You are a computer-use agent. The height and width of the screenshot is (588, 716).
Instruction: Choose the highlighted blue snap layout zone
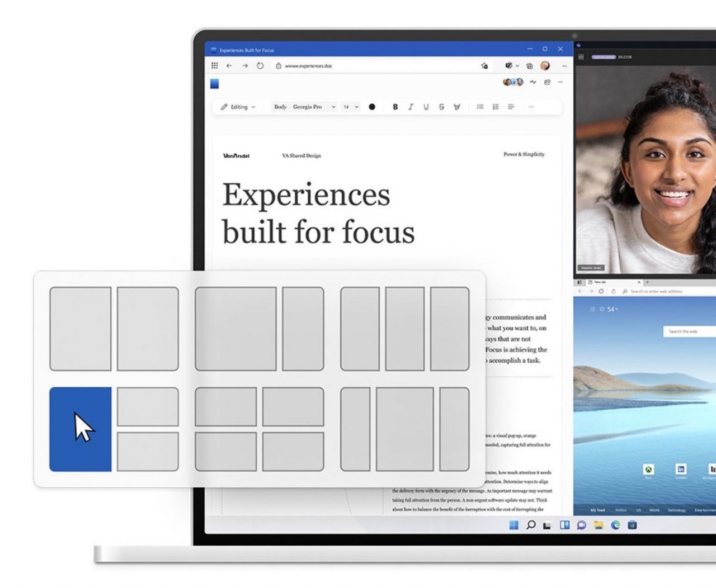pos(81,429)
